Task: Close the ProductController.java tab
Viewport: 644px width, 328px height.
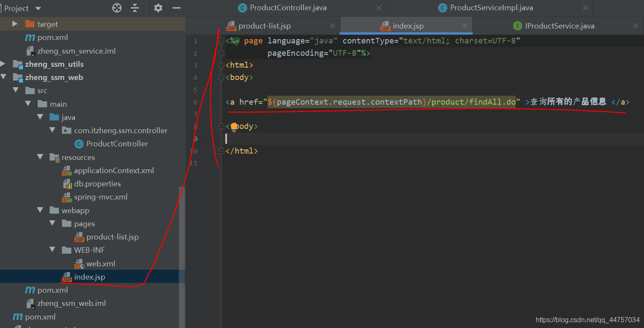Action: [x=379, y=8]
